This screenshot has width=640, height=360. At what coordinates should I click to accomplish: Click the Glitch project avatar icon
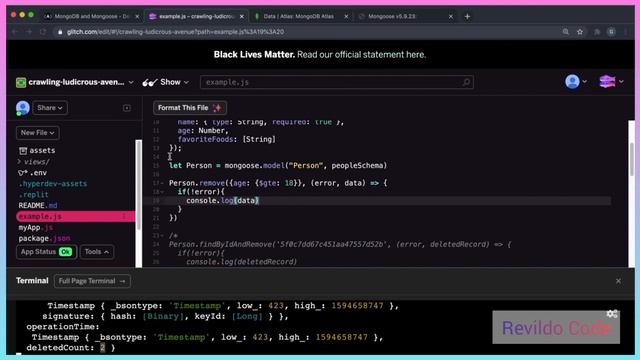pos(21,82)
